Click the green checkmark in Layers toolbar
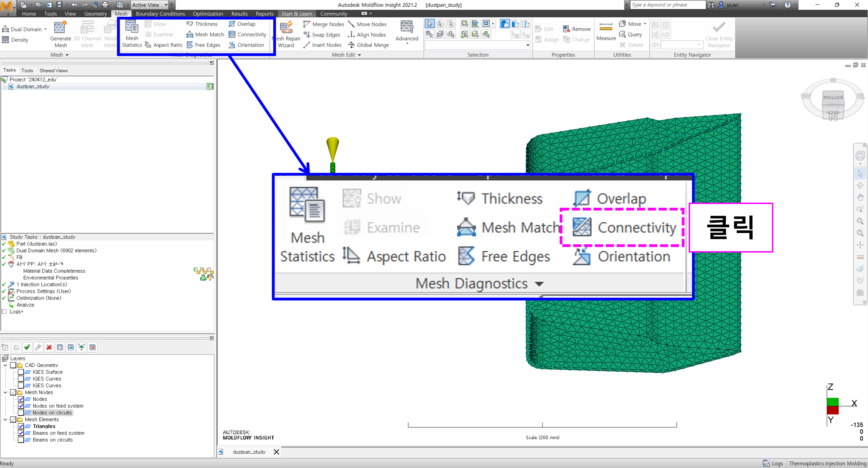This screenshot has width=868, height=468. point(27,347)
